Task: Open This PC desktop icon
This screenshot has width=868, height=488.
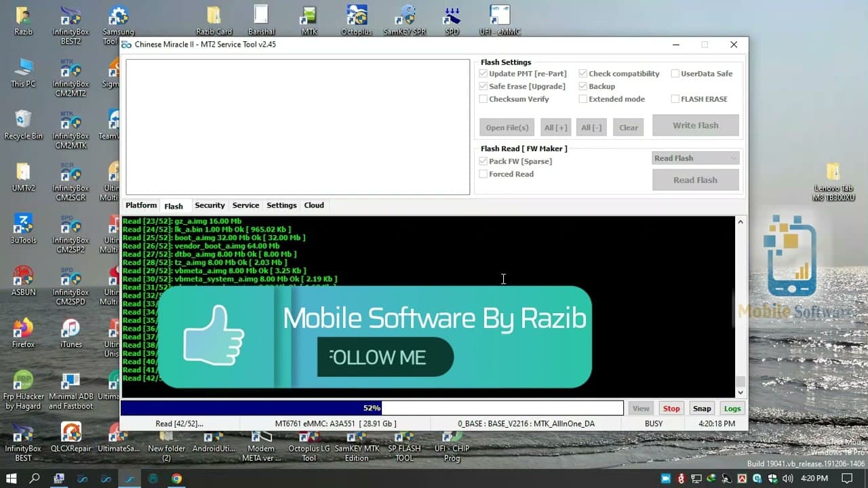Action: pyautogui.click(x=23, y=73)
